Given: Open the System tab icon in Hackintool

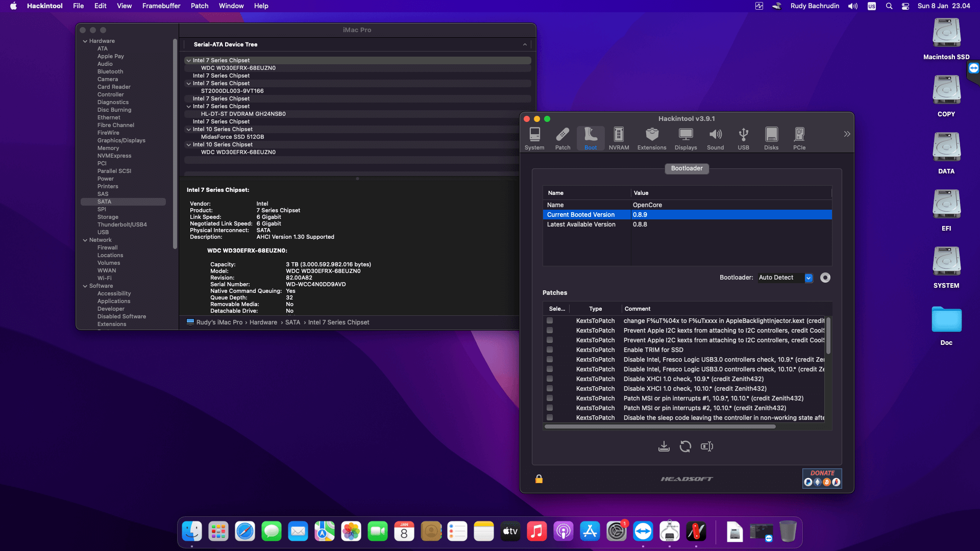Looking at the screenshot, I should [x=534, y=138].
